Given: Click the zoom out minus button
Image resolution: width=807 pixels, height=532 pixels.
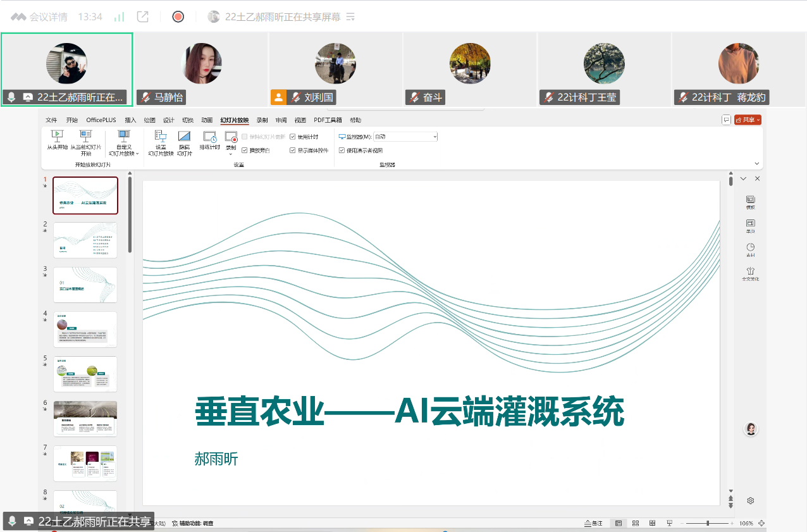Looking at the screenshot, I should coord(682,523).
